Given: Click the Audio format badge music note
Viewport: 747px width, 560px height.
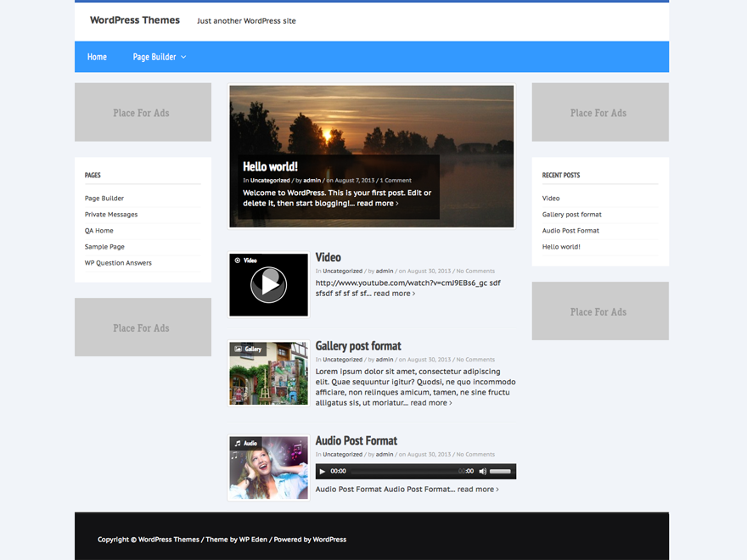Looking at the screenshot, I should tap(239, 443).
